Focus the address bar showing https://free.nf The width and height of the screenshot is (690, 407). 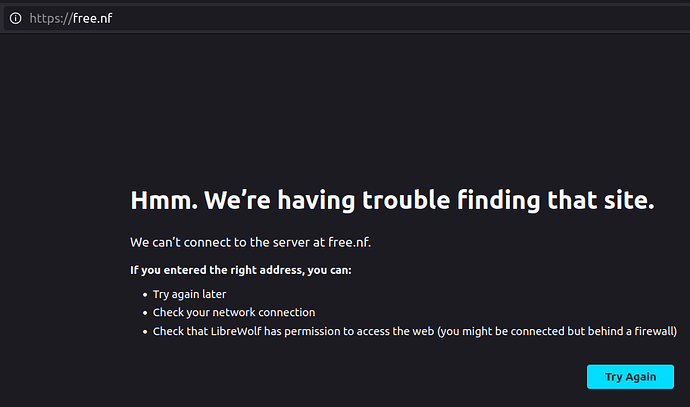click(x=347, y=18)
